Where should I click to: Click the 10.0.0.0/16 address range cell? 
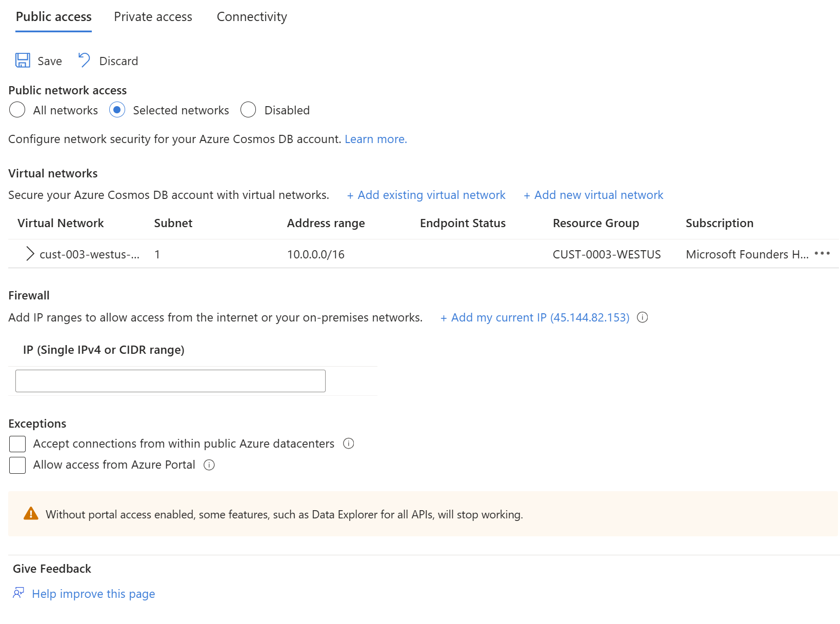(316, 254)
